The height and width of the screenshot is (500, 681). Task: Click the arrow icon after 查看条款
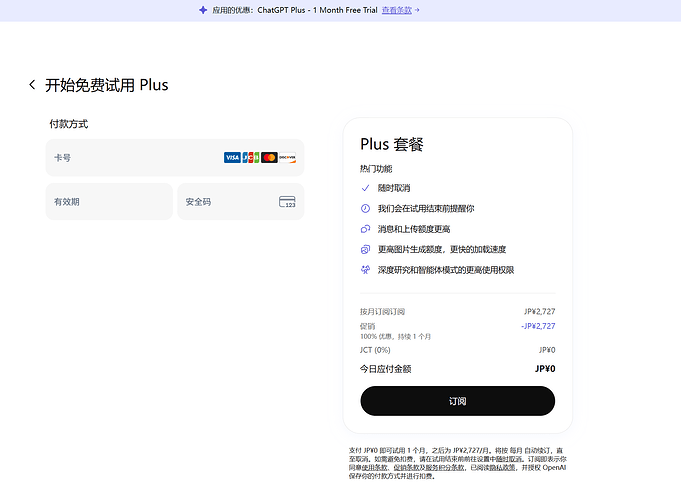tap(417, 10)
